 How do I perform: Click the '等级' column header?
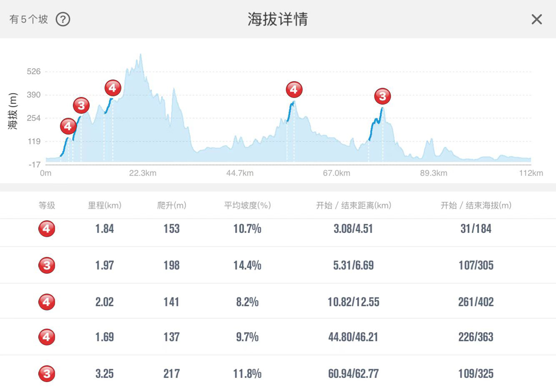(x=47, y=206)
